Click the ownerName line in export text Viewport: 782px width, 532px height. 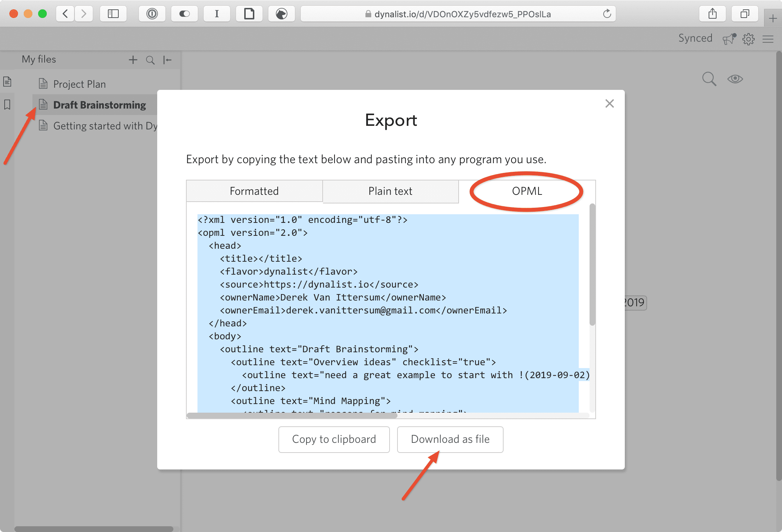(x=333, y=297)
